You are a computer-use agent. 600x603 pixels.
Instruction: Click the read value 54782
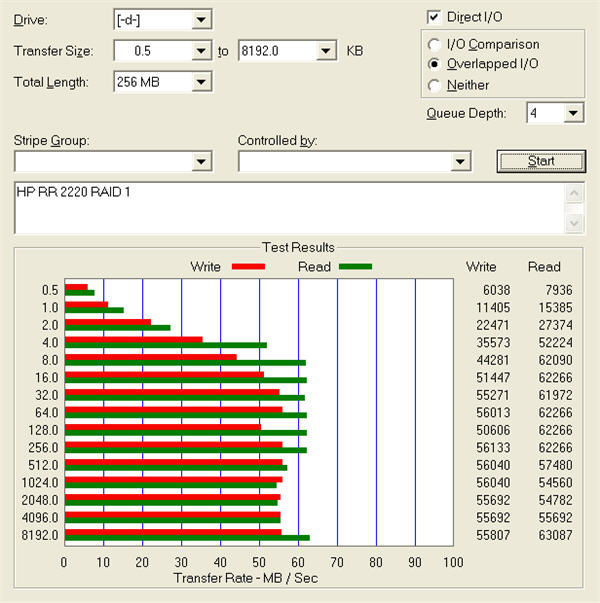tap(555, 500)
